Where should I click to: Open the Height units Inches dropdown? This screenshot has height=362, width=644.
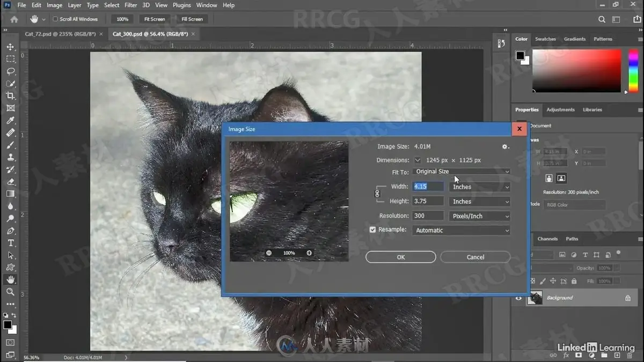point(480,201)
